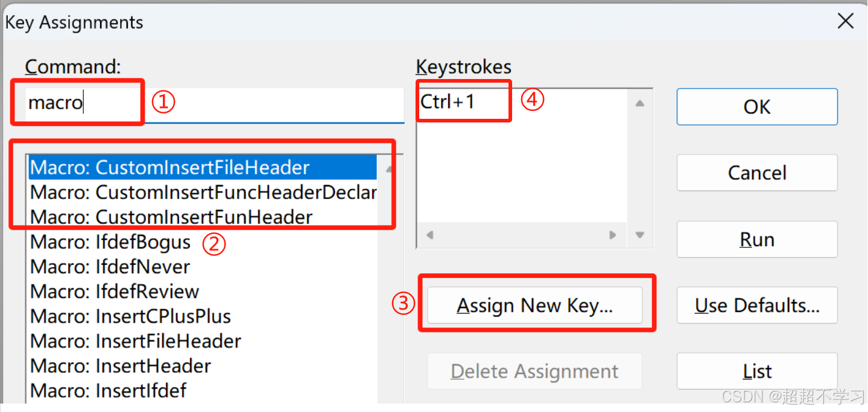Choose Macro: InsertCPlusPlus command

pos(130,316)
